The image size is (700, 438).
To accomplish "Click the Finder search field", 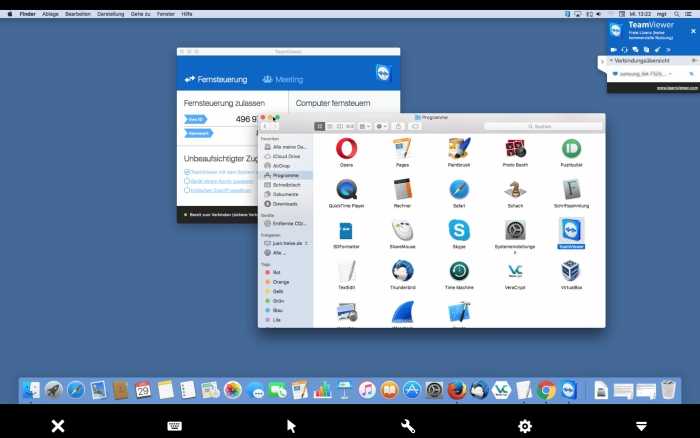I will pos(543,126).
